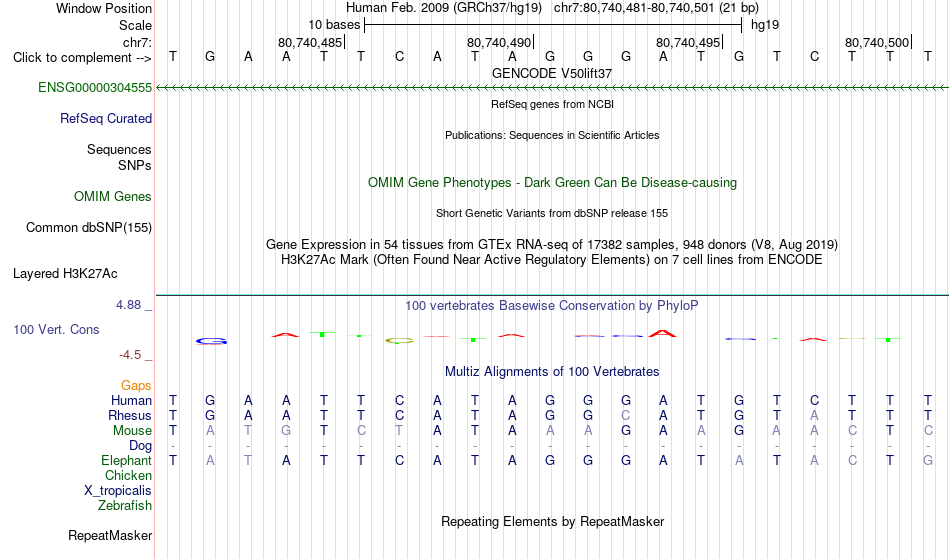Select the Elephant alignment row label
950x559 pixels.
pos(127,461)
